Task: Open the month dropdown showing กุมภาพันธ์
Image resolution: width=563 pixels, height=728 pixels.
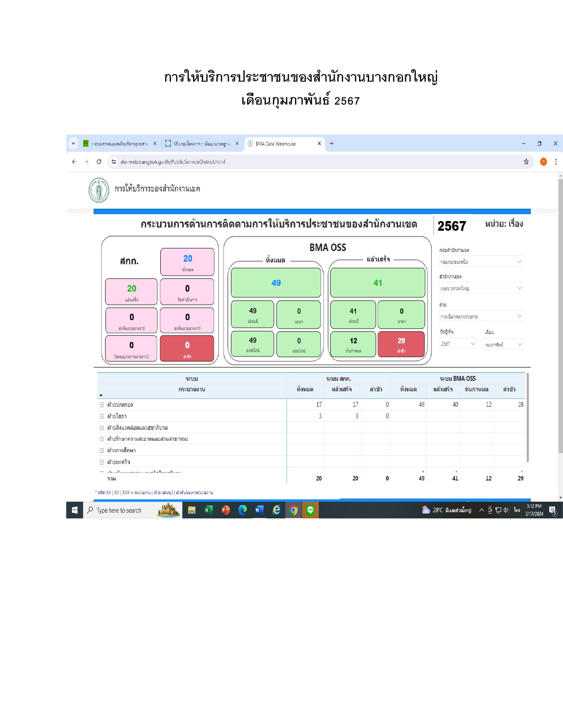Action: [x=503, y=344]
